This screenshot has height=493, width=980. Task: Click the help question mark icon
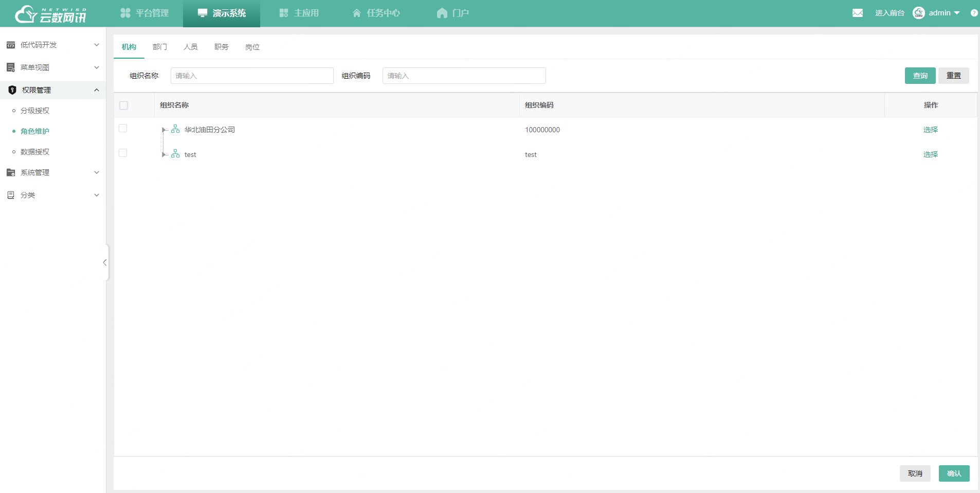pos(974,13)
